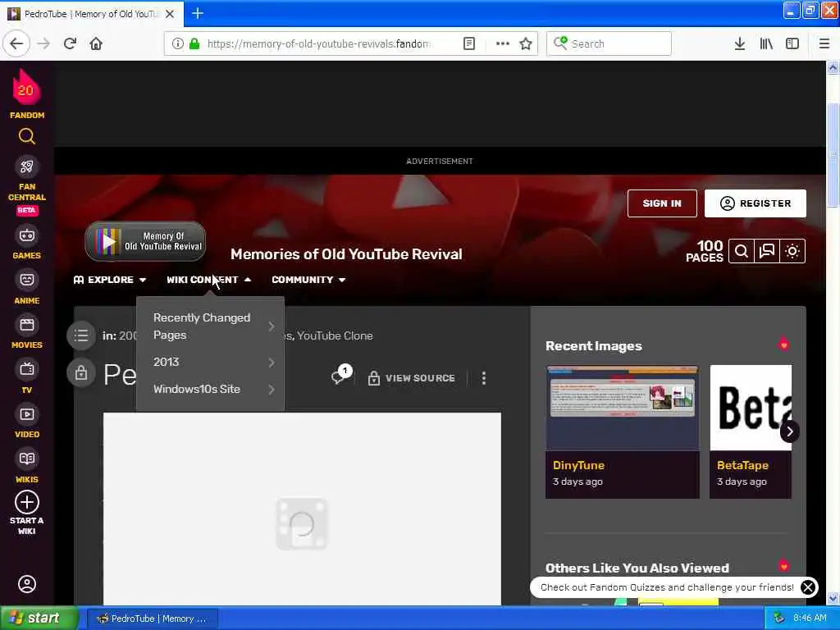Screen dimensions: 840x630
Task: Expand Windows10s Site submenu arrow
Action: [272, 390]
